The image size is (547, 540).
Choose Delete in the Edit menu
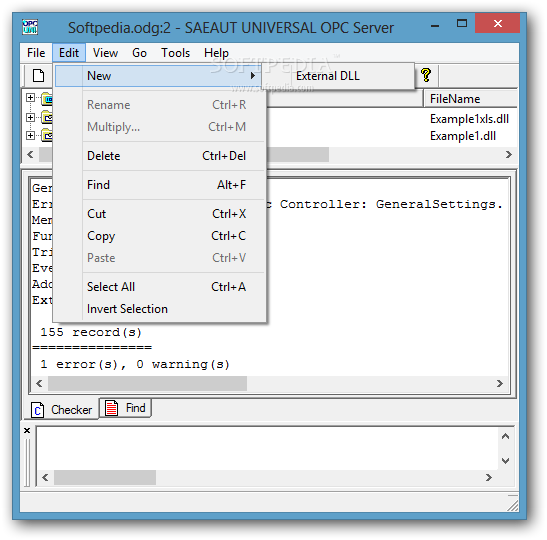(159, 156)
